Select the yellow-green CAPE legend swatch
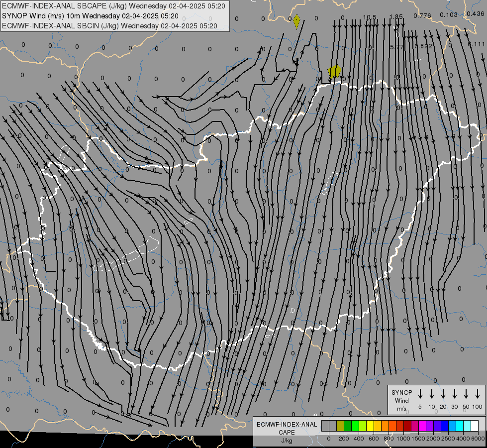This screenshot has height=448, width=487. pos(363,426)
